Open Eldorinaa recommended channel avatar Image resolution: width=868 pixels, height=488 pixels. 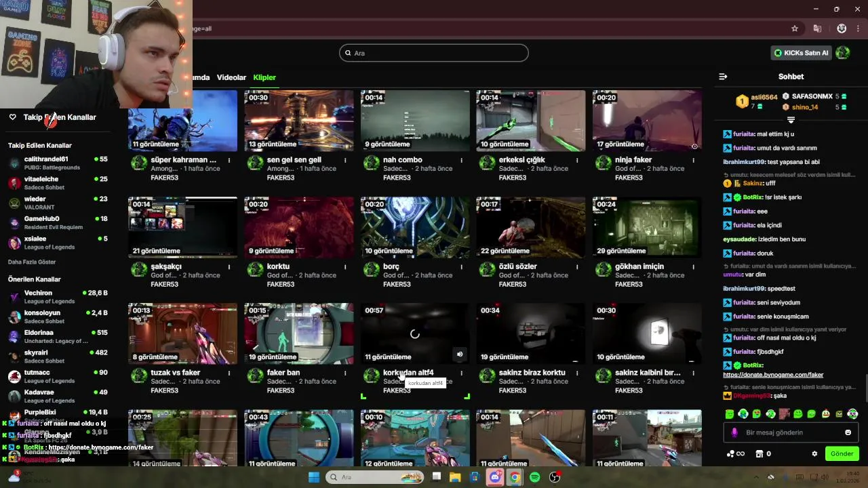point(14,337)
